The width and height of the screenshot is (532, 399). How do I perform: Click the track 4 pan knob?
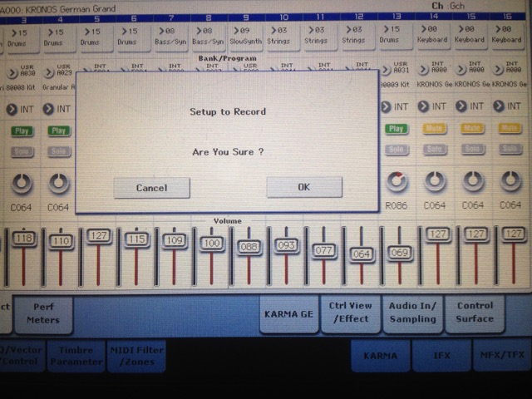click(59, 184)
